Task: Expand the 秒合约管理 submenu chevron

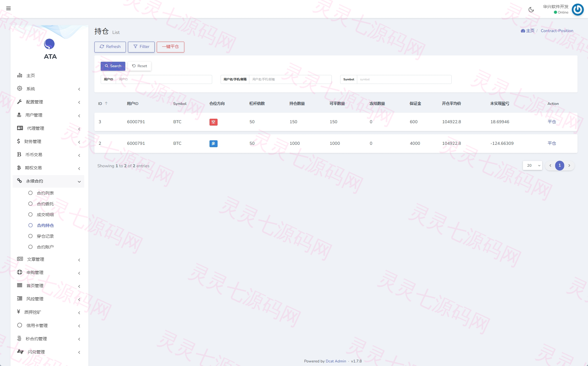Action: (79, 339)
